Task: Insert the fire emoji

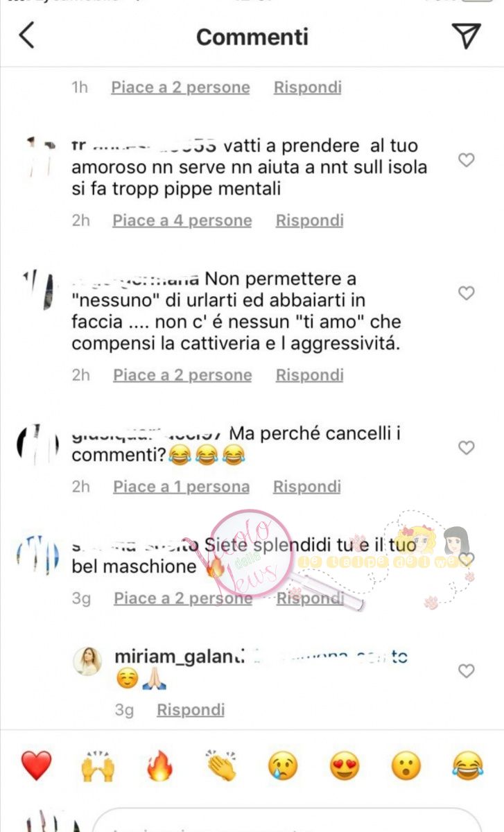Action: click(159, 766)
